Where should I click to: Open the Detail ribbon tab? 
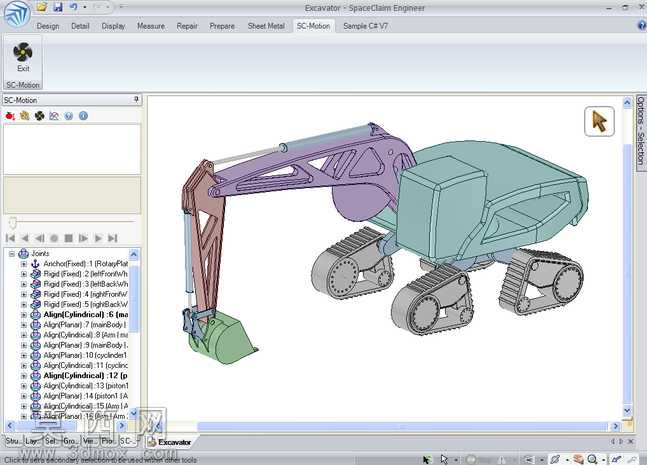[80, 26]
